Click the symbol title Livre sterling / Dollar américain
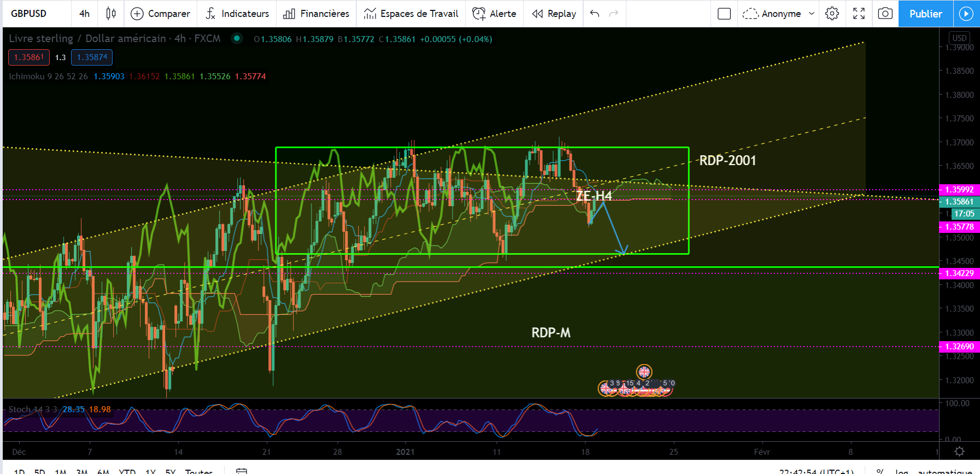 (87, 38)
